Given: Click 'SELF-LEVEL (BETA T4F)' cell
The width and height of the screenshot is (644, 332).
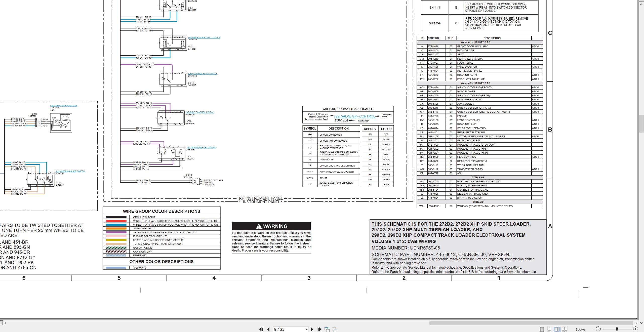Looking at the screenshot, I should coord(494,128).
